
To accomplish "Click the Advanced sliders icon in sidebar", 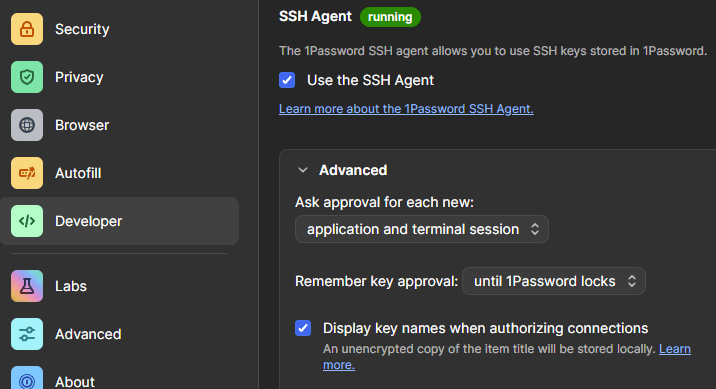I will (27, 334).
